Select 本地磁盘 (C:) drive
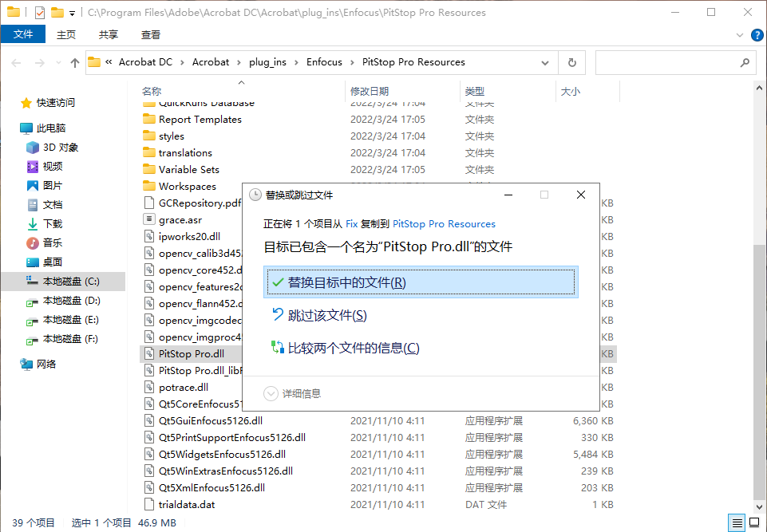 pyautogui.click(x=63, y=282)
